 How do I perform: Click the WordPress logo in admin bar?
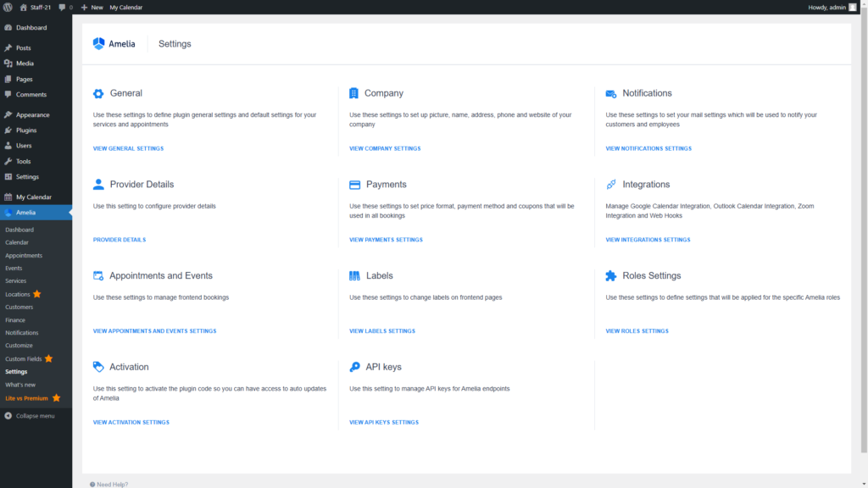pyautogui.click(x=8, y=7)
